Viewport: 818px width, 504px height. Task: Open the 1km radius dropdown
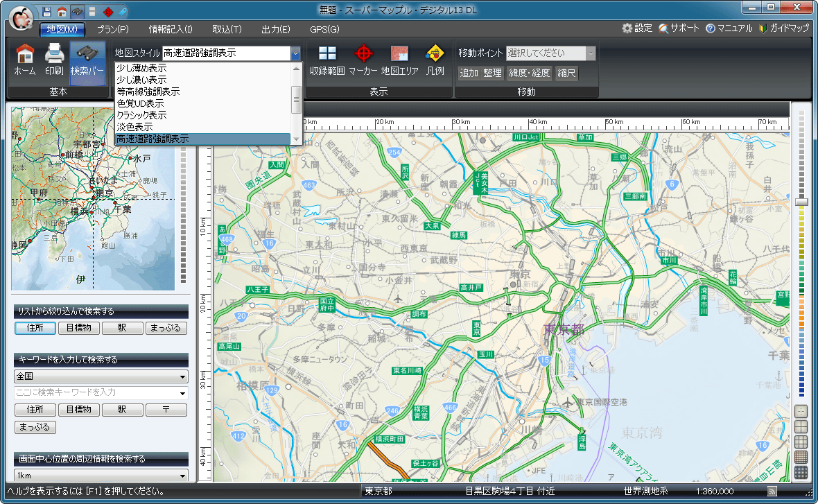[101, 476]
